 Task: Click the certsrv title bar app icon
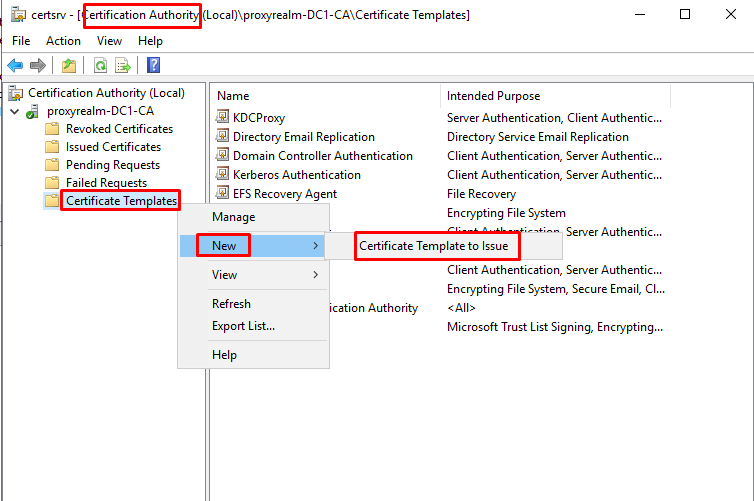[19, 15]
